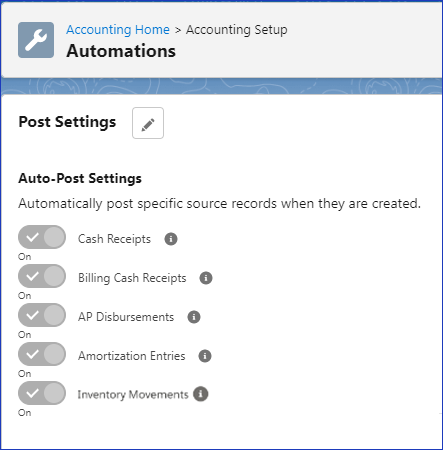Click the Auto-Post Settings section heading
443x450 pixels.
(80, 178)
